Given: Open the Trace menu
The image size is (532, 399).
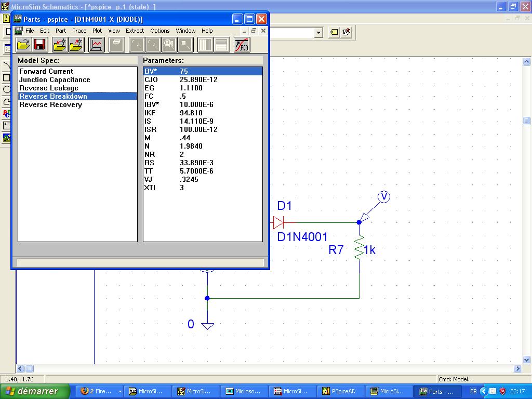Looking at the screenshot, I should pyautogui.click(x=79, y=31).
